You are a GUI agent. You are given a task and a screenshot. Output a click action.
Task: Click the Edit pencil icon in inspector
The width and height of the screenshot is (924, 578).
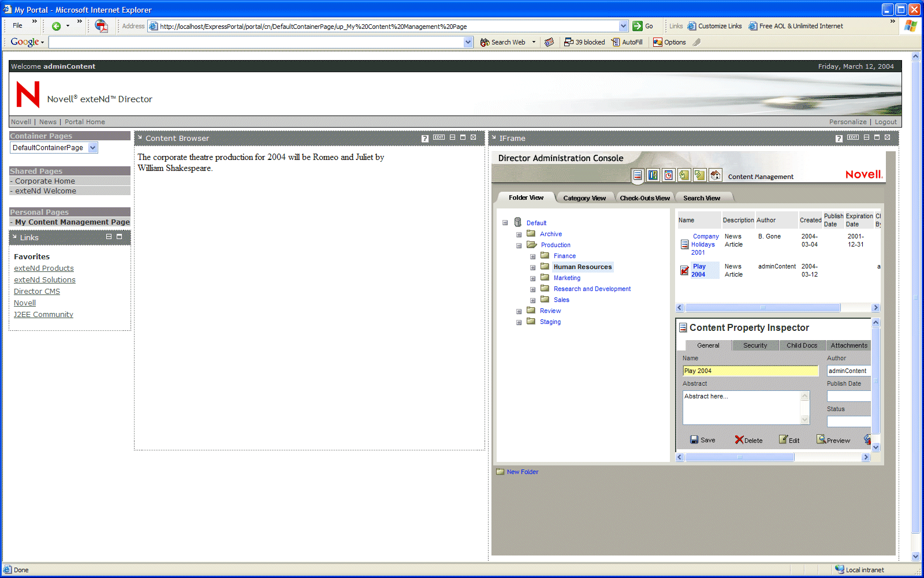click(783, 439)
